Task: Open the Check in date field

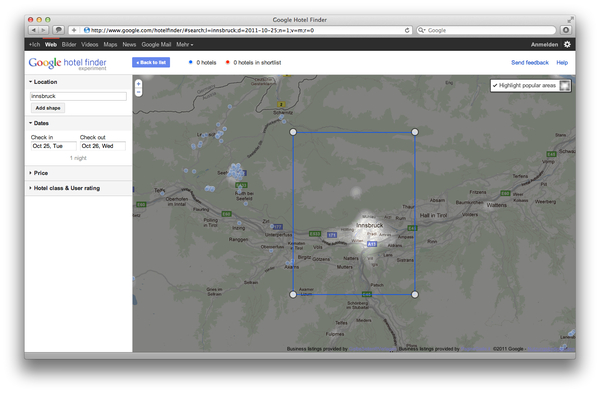Action: [54, 146]
